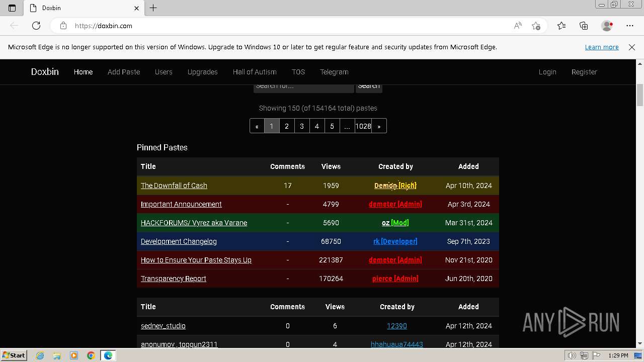Go to page 3 in pagination
This screenshot has width=644, height=362.
pyautogui.click(x=302, y=126)
